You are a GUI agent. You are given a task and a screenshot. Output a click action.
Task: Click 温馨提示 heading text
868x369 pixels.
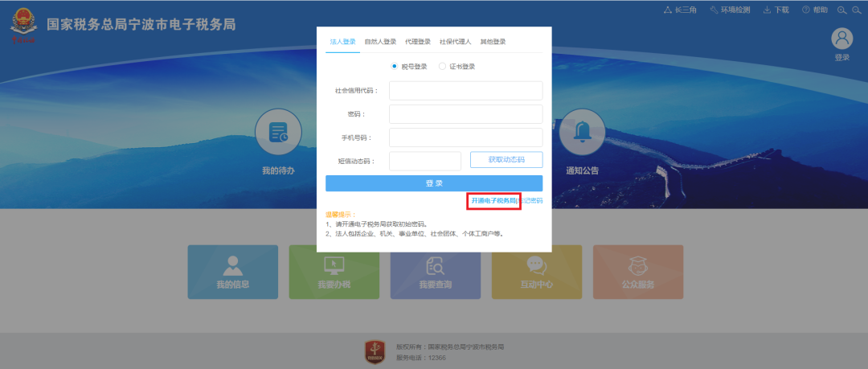(341, 215)
